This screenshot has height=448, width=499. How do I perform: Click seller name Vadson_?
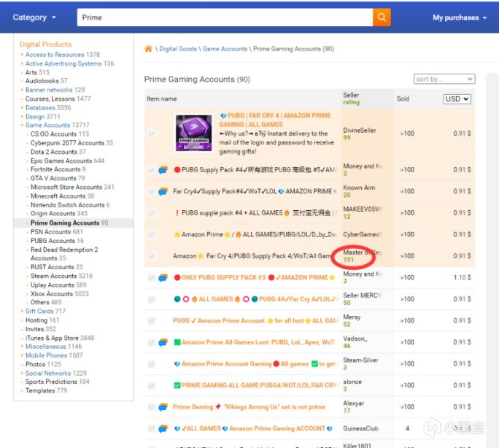pos(355,339)
